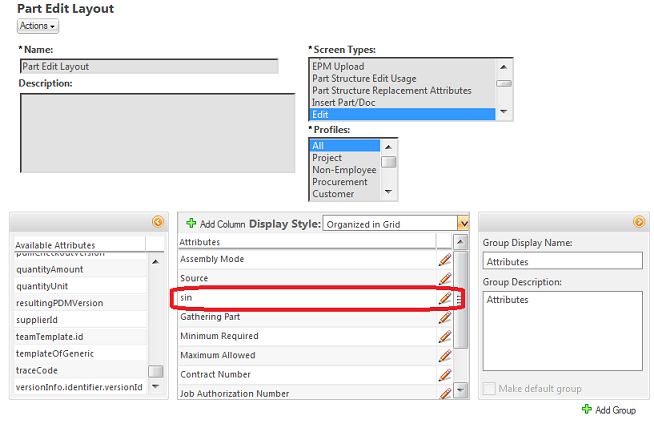654x440 pixels.
Task: Open the Actions menu
Action: [x=38, y=26]
